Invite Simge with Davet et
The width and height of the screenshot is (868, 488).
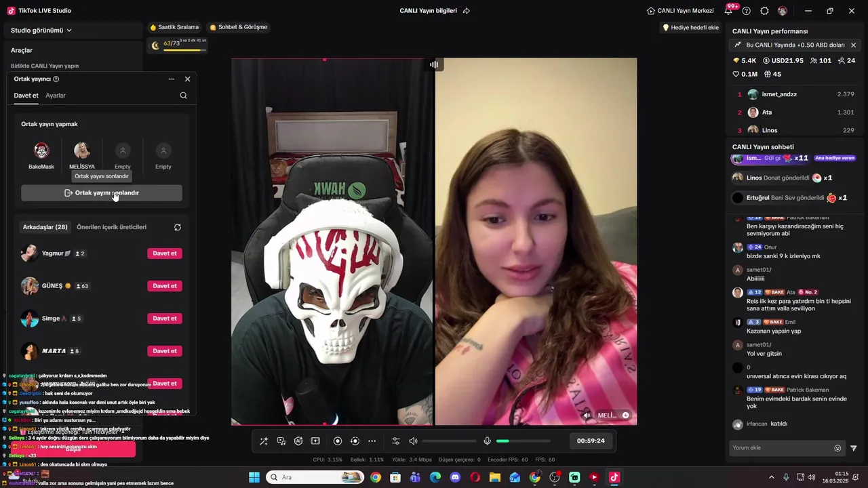click(x=165, y=319)
